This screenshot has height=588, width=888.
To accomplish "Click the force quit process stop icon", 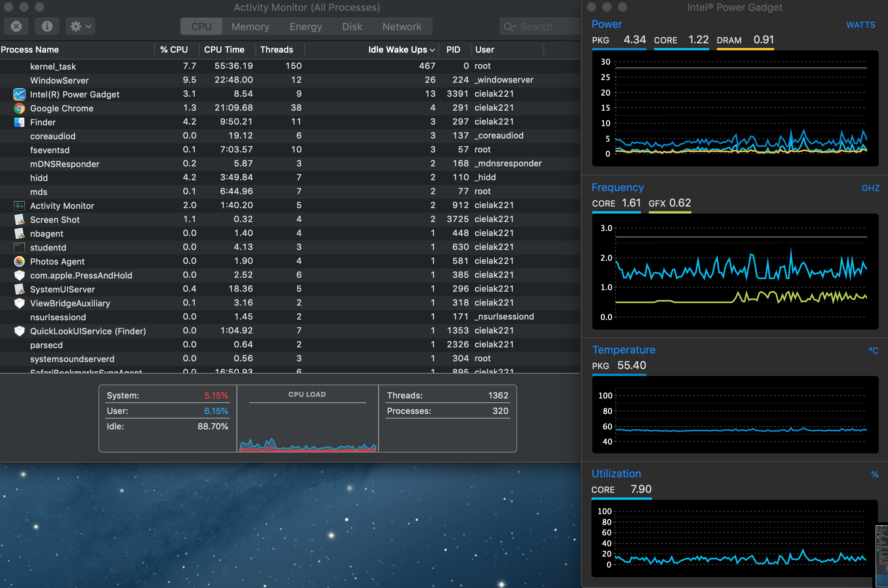I will (16, 26).
